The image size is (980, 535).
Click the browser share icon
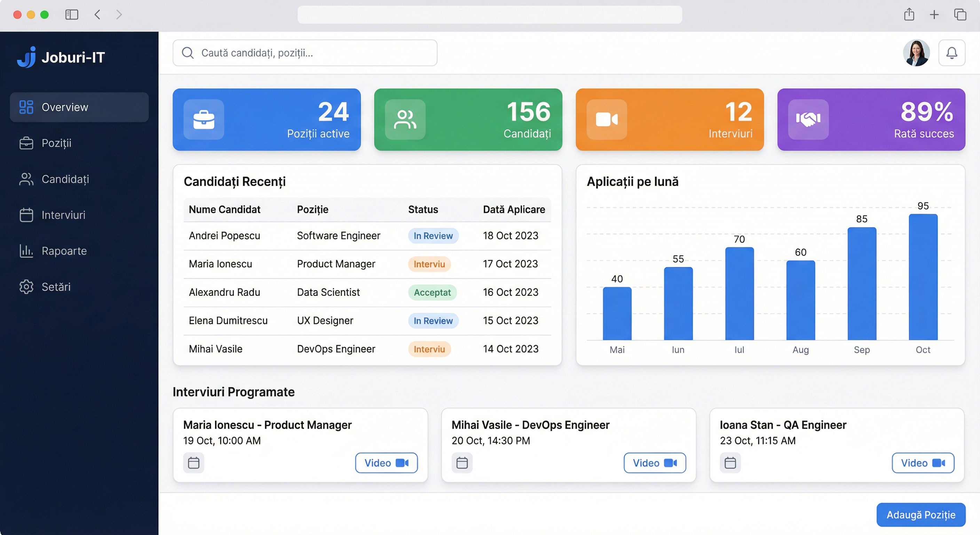(x=909, y=15)
